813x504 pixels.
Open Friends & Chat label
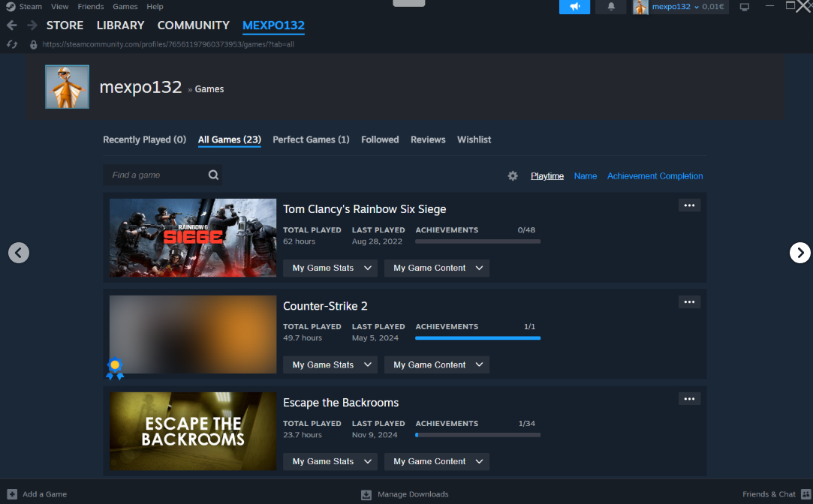click(769, 494)
